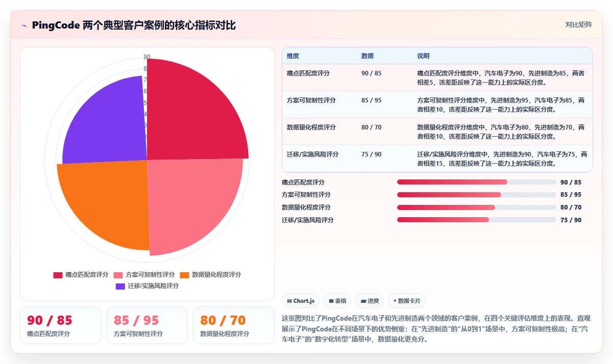613x364 pixels.
Task: Click the 85 / 95 table cell
Action: [371, 100]
